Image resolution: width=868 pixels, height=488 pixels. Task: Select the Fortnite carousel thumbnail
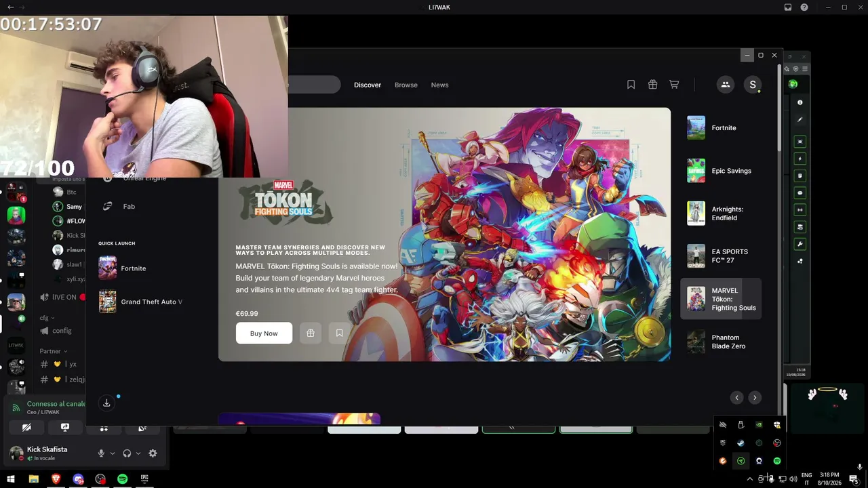tap(696, 127)
